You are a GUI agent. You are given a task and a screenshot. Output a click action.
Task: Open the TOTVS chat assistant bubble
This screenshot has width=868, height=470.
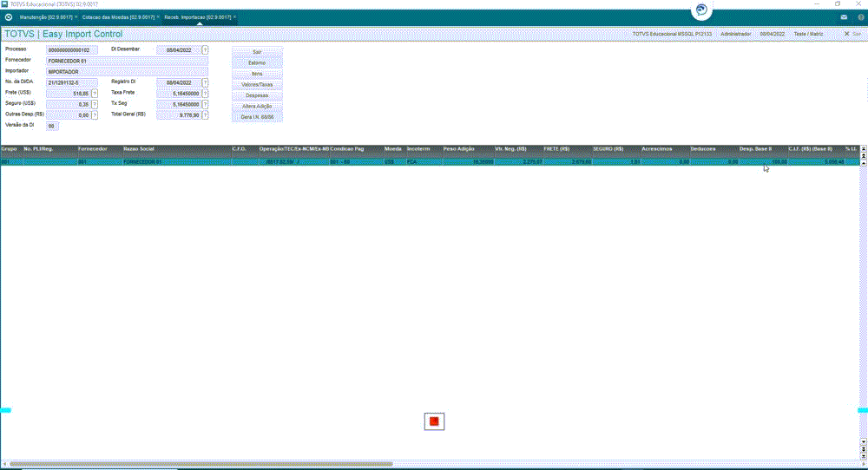[701, 10]
